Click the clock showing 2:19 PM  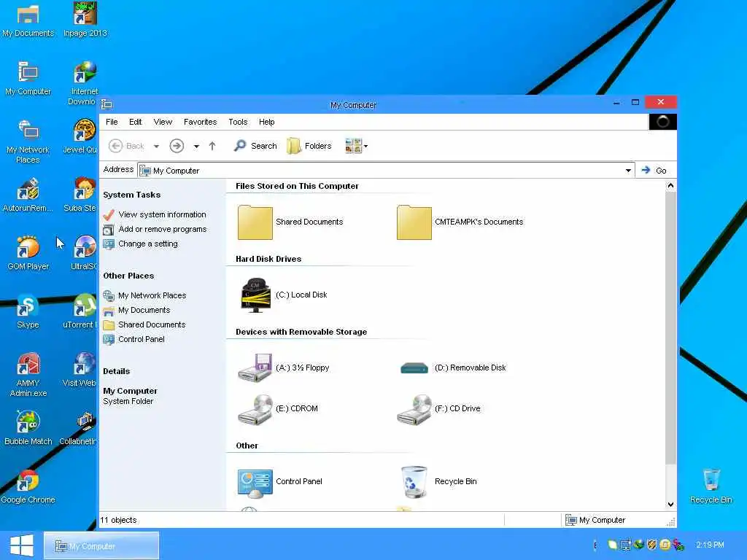710,545
